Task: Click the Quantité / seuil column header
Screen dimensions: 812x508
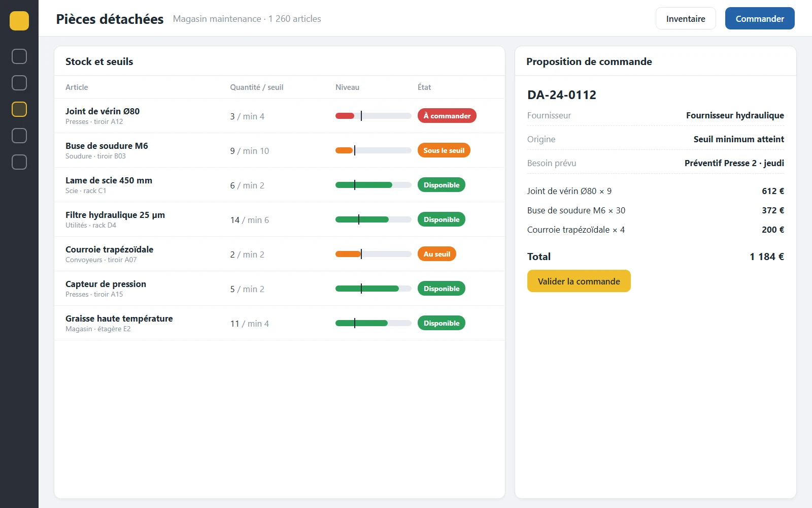Action: click(x=257, y=87)
